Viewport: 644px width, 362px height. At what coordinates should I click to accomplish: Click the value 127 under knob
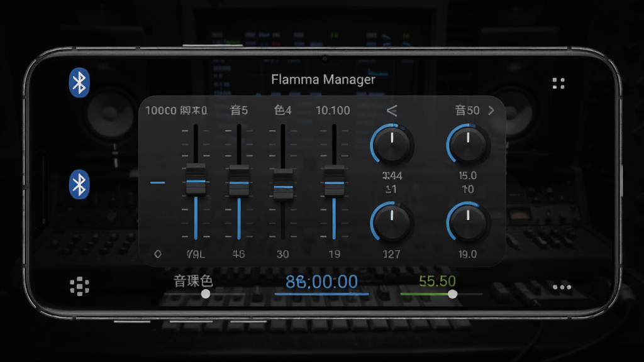point(391,254)
